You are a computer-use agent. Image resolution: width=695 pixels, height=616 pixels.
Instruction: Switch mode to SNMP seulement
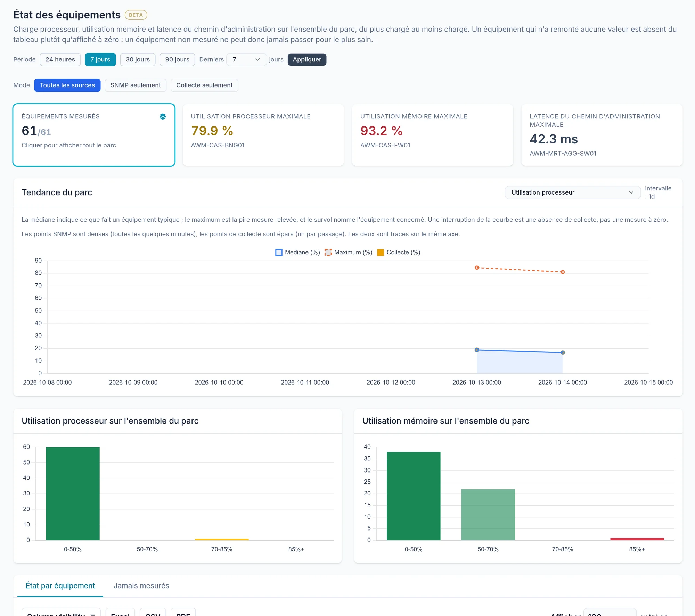click(x=136, y=85)
